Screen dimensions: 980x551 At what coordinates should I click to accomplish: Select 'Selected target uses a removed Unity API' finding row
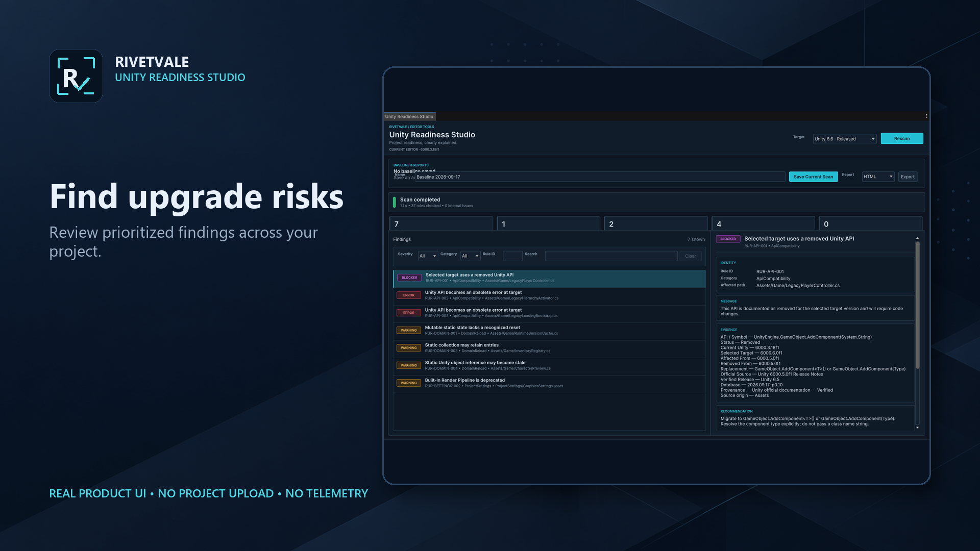pos(550,278)
